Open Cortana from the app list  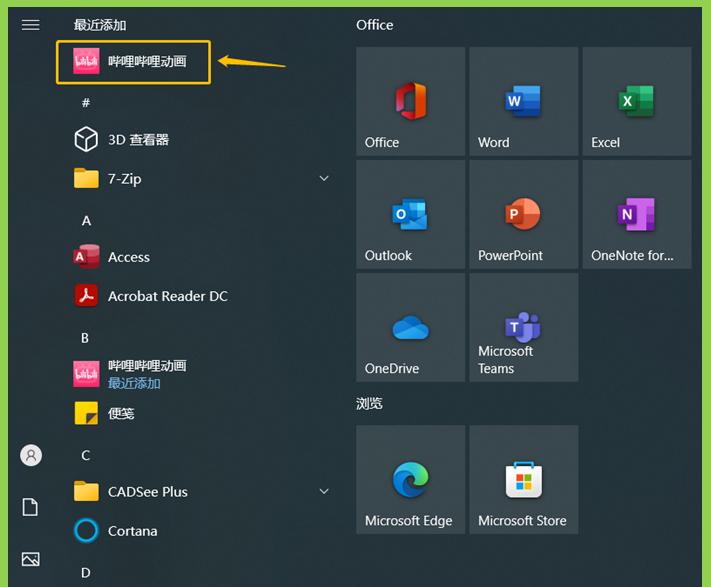click(x=200, y=530)
